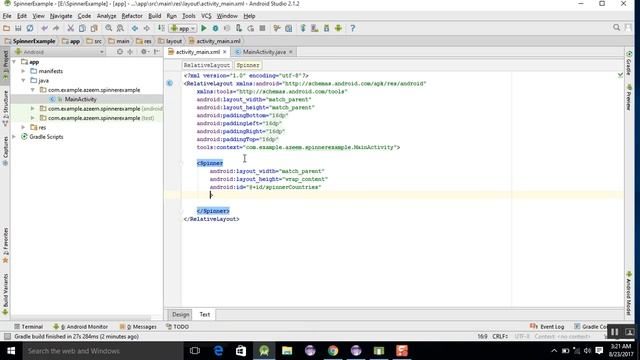Open the Android Monitor tool window
This screenshot has height=360, width=640.
click(80, 327)
